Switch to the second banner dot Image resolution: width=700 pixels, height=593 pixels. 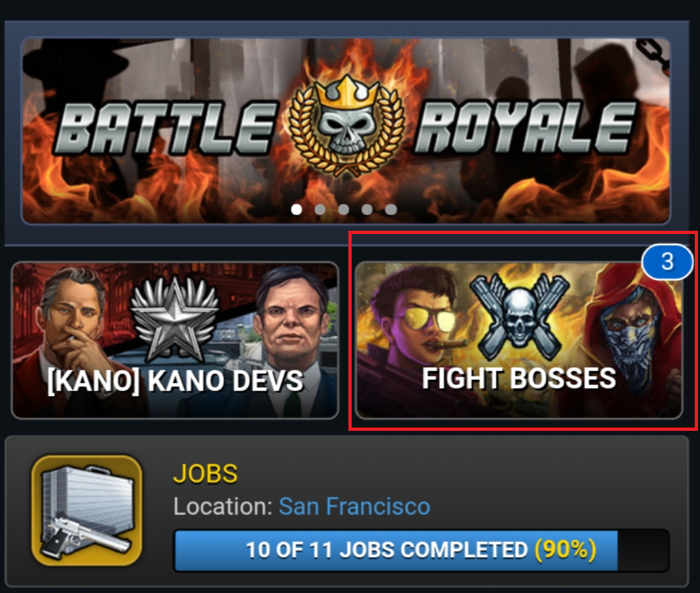click(x=320, y=209)
